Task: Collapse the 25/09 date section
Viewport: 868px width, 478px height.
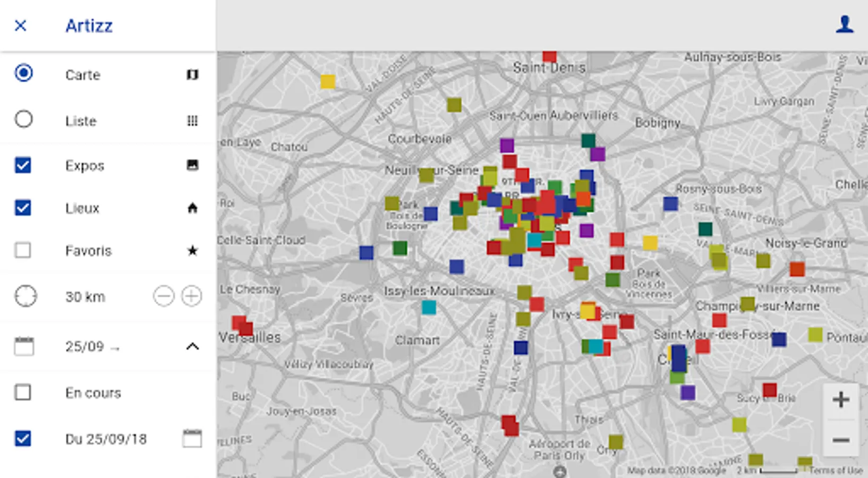Action: coord(192,347)
